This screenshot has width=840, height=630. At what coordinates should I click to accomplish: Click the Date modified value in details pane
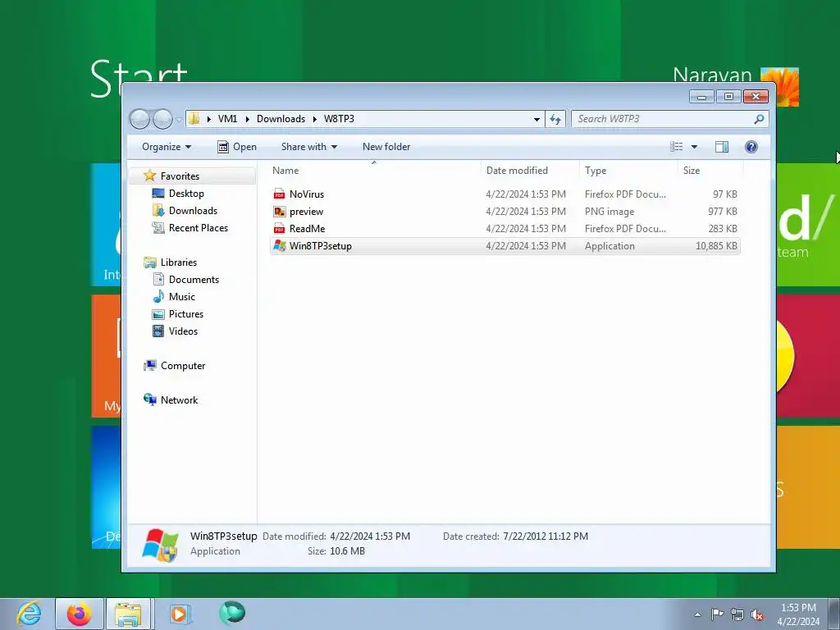tap(370, 536)
